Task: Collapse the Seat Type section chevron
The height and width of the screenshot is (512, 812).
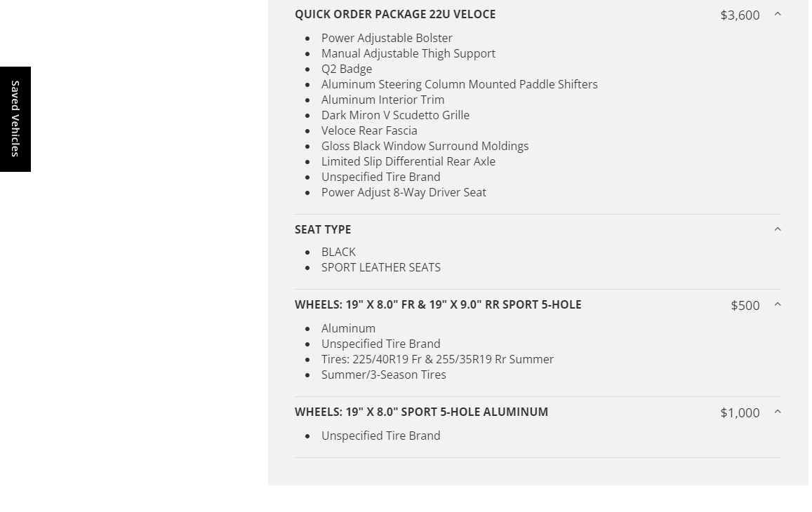Action: [x=777, y=229]
